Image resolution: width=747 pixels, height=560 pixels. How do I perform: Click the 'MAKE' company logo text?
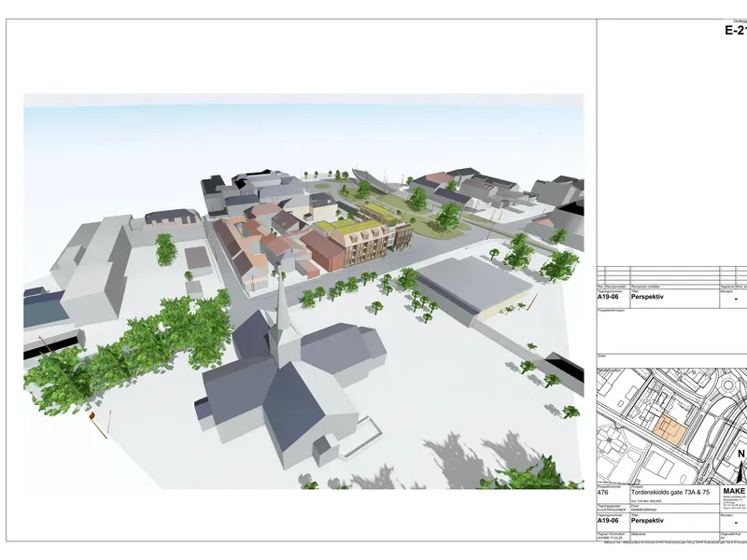click(x=734, y=491)
